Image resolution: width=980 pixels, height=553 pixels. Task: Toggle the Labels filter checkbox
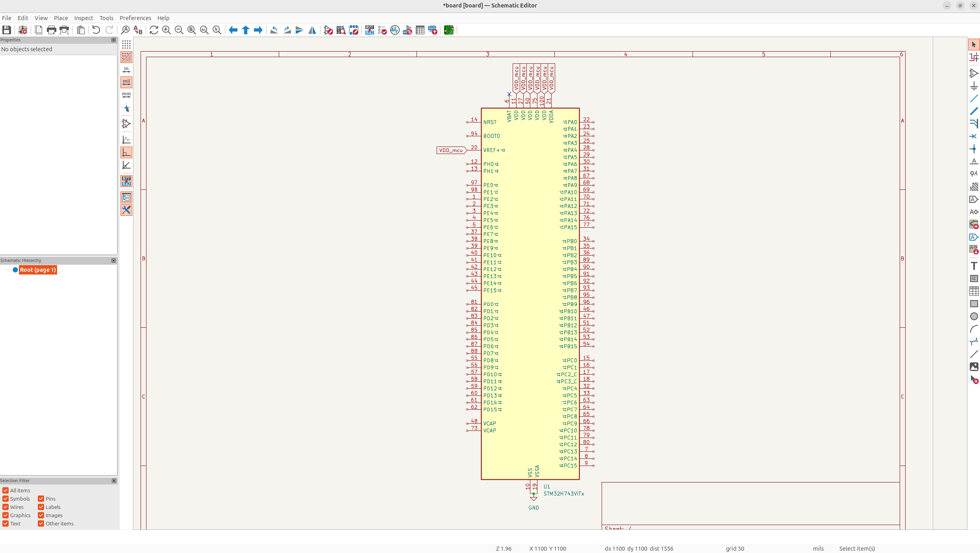41,507
